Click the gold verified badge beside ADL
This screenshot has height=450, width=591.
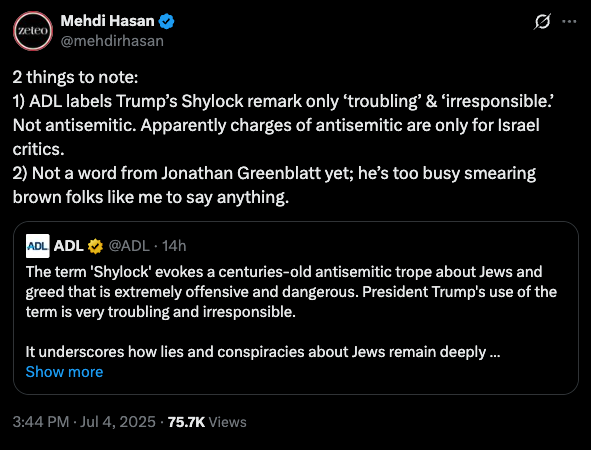click(95, 246)
